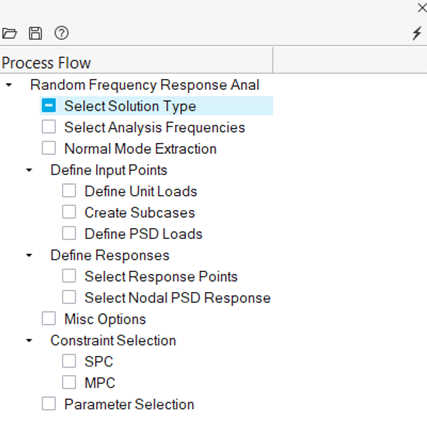The height and width of the screenshot is (427, 427).
Task: Collapse the Define Input Points group
Action: pyautogui.click(x=29, y=170)
